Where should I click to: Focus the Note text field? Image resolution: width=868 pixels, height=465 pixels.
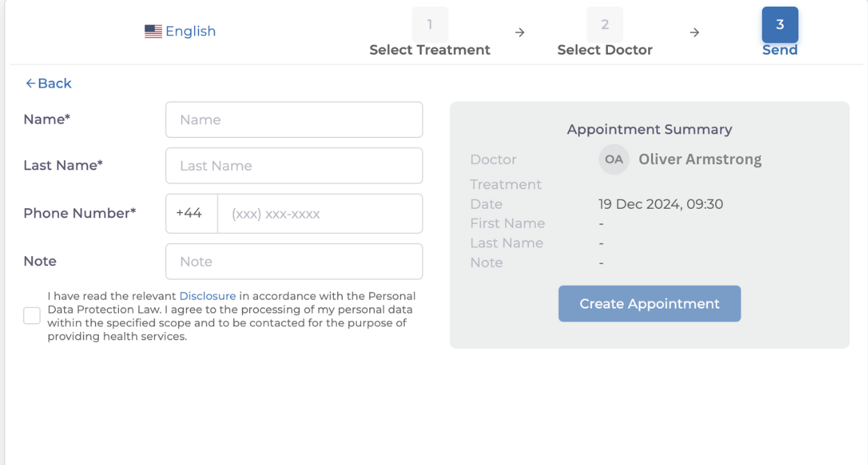[294, 262]
